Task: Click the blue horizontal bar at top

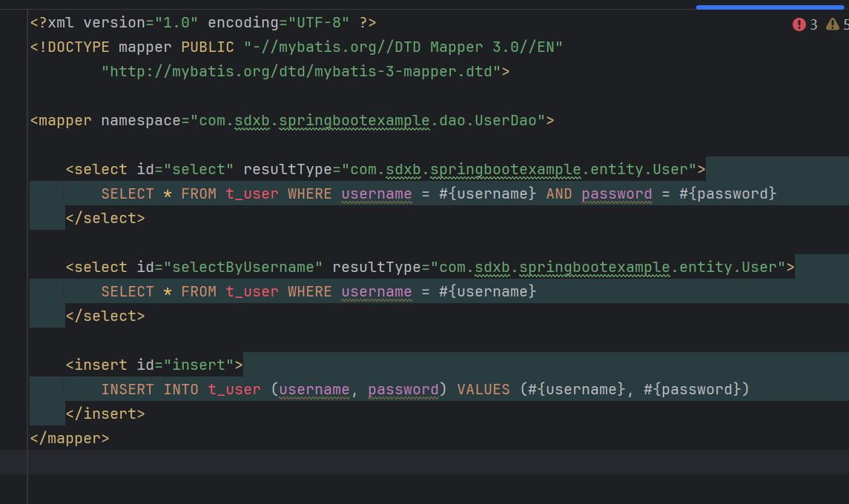Action: coord(771,7)
